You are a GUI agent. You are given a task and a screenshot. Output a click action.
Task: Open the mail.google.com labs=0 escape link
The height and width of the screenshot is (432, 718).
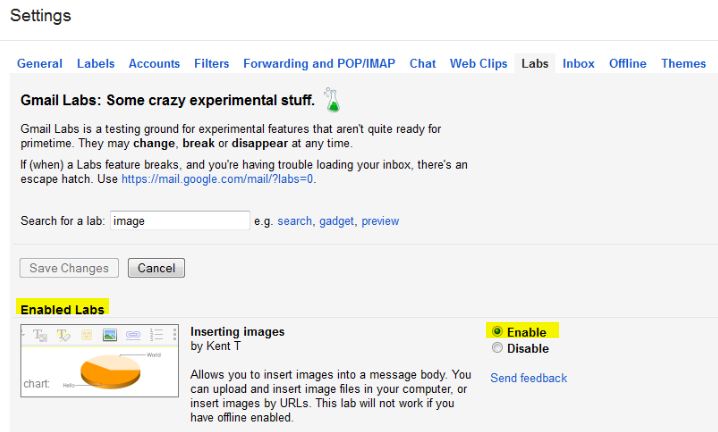pyautogui.click(x=218, y=179)
